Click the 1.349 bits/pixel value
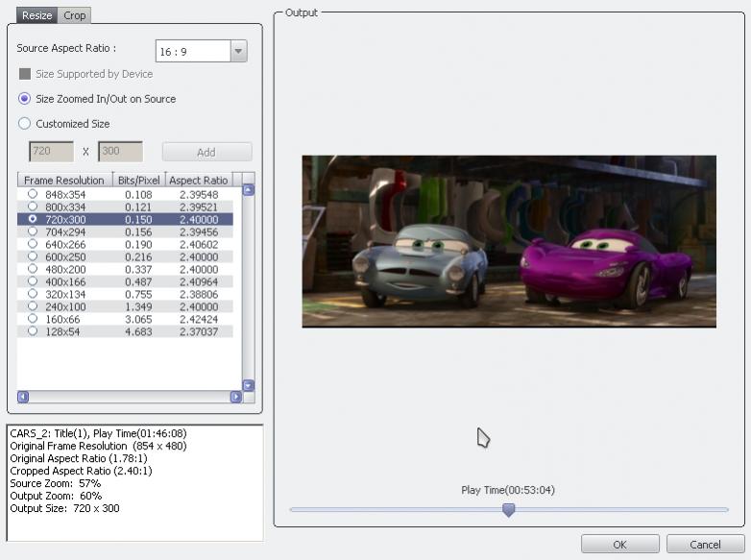The width and height of the screenshot is (751, 560). 138,306
